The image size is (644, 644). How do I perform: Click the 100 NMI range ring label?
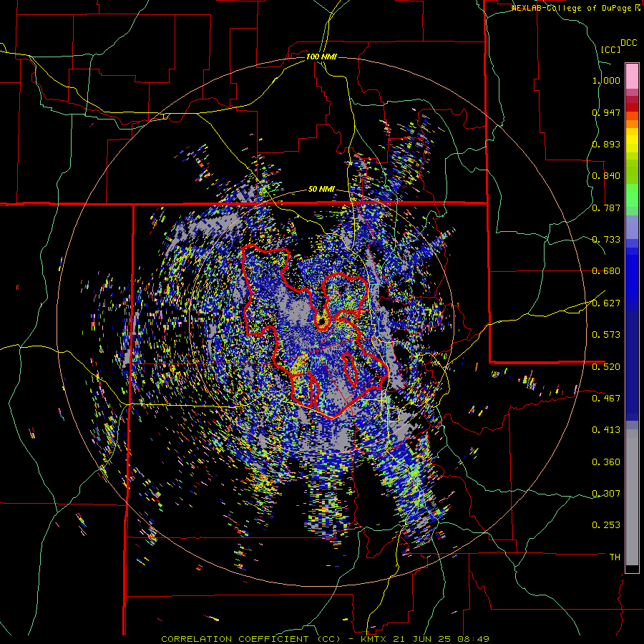coord(321,57)
